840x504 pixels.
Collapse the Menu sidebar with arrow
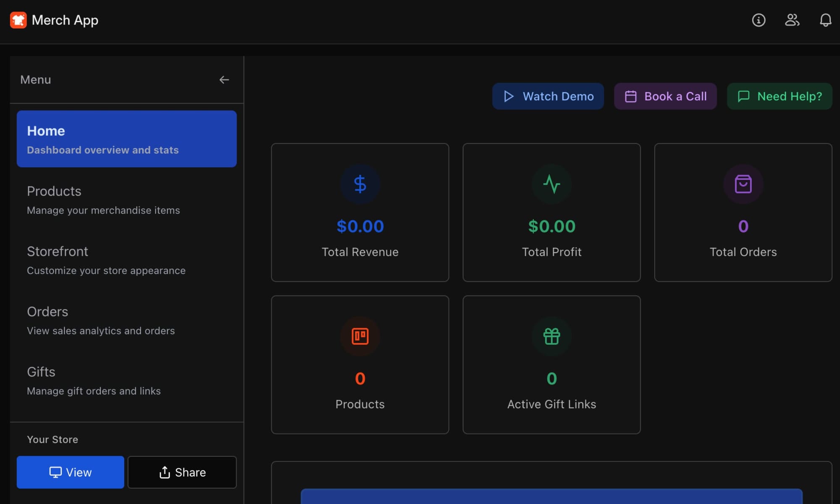point(224,80)
